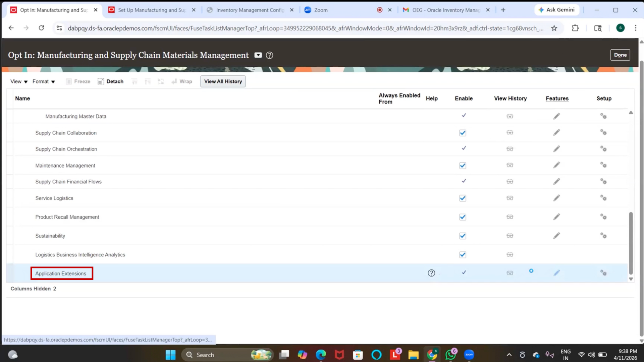
Task: Click the Windows taskbar Search box
Action: [227, 355]
